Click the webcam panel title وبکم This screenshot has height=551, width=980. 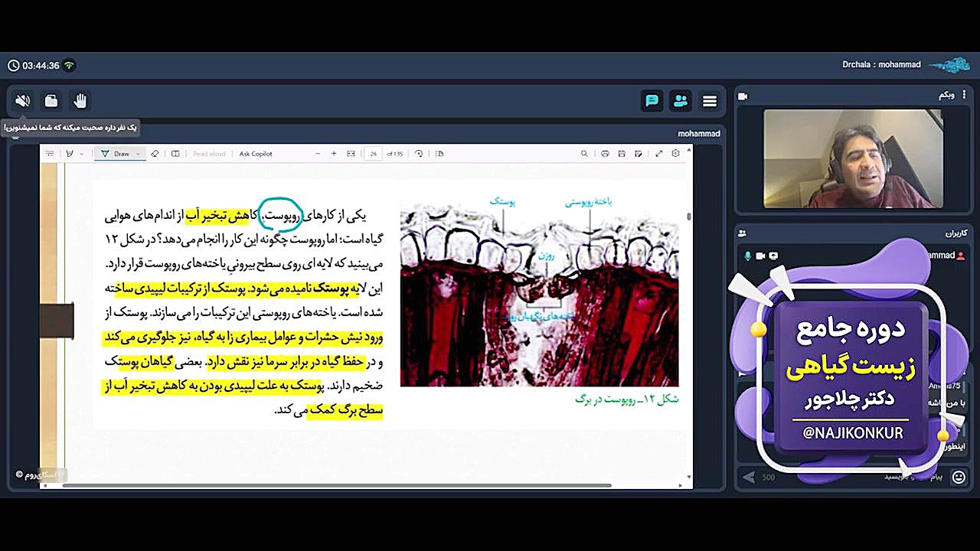click(947, 95)
